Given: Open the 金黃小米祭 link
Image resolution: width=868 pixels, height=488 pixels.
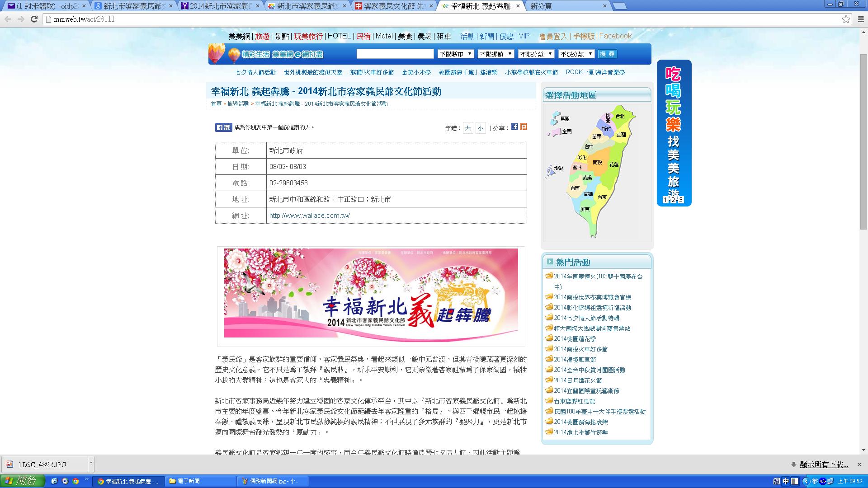Looking at the screenshot, I should coord(416,72).
